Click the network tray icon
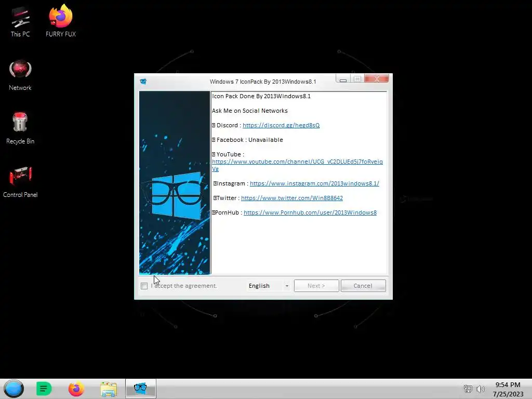The width and height of the screenshot is (532, 399). click(468, 389)
